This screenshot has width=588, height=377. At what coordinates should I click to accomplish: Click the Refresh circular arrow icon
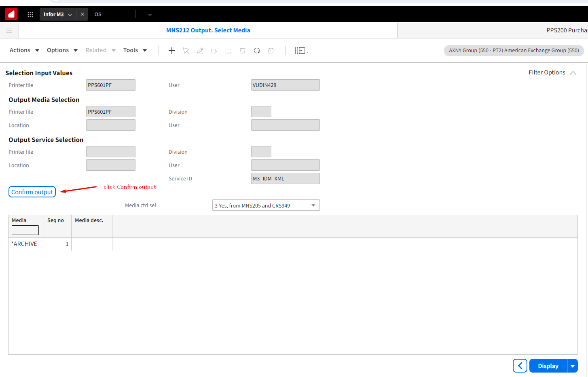click(x=257, y=51)
